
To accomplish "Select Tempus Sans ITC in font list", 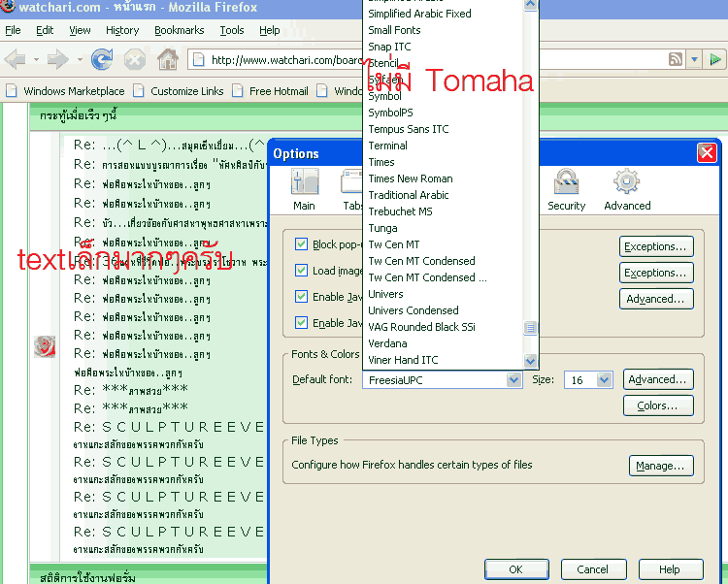I will [409, 129].
